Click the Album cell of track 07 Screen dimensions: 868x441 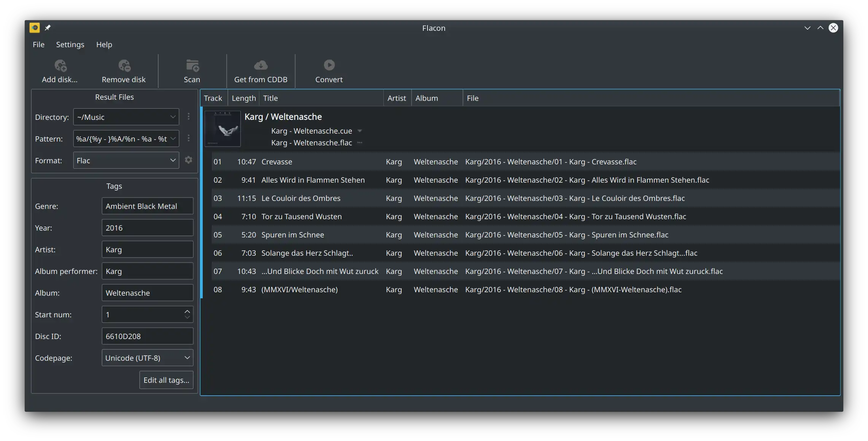coord(436,271)
